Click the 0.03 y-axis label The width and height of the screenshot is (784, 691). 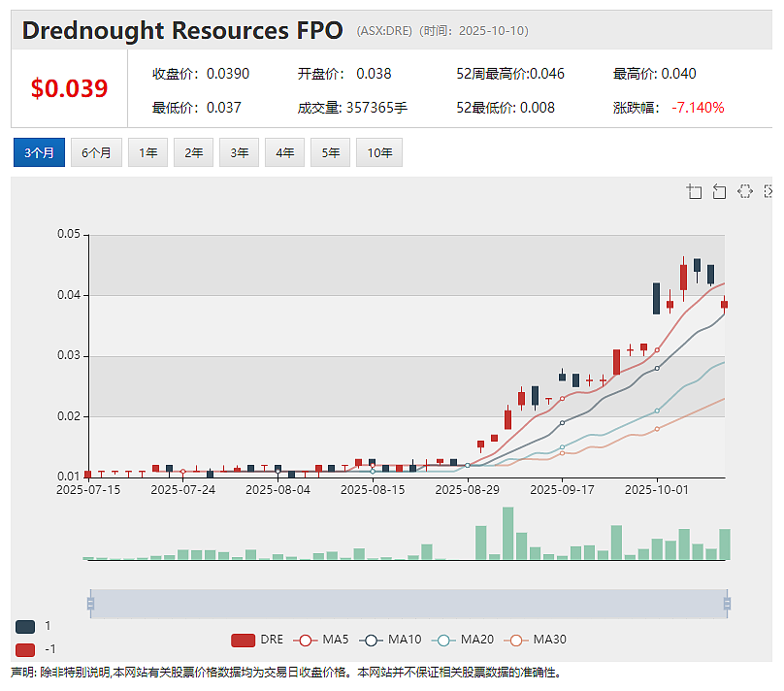pos(69,355)
